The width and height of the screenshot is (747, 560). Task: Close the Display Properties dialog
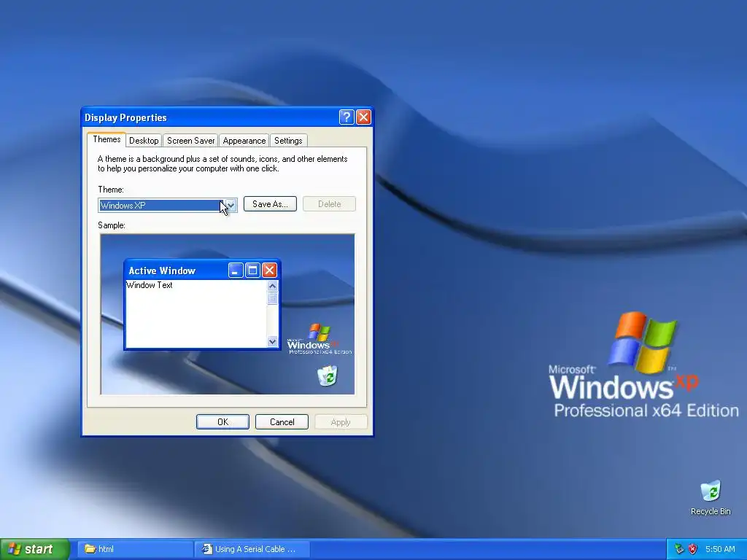363,117
